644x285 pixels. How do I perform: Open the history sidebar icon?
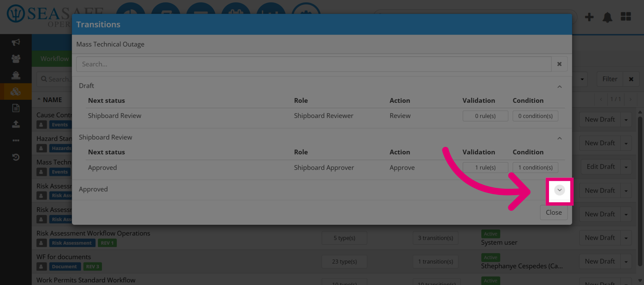[x=16, y=157]
